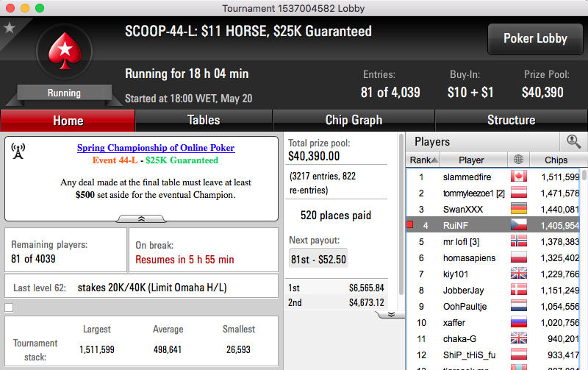Select player mr lofl [3]

[493, 241]
